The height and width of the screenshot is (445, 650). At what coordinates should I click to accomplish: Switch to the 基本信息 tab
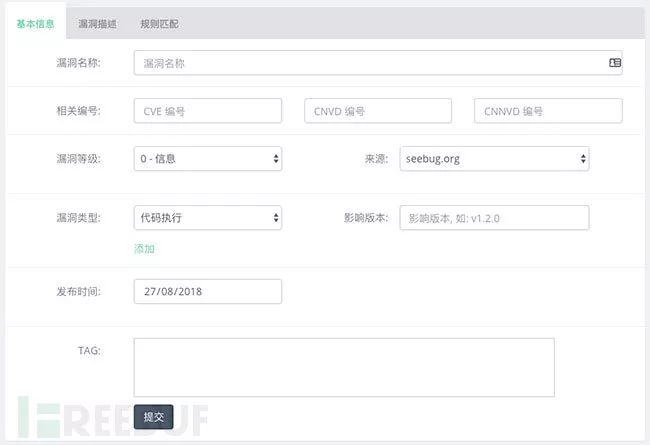pos(35,23)
